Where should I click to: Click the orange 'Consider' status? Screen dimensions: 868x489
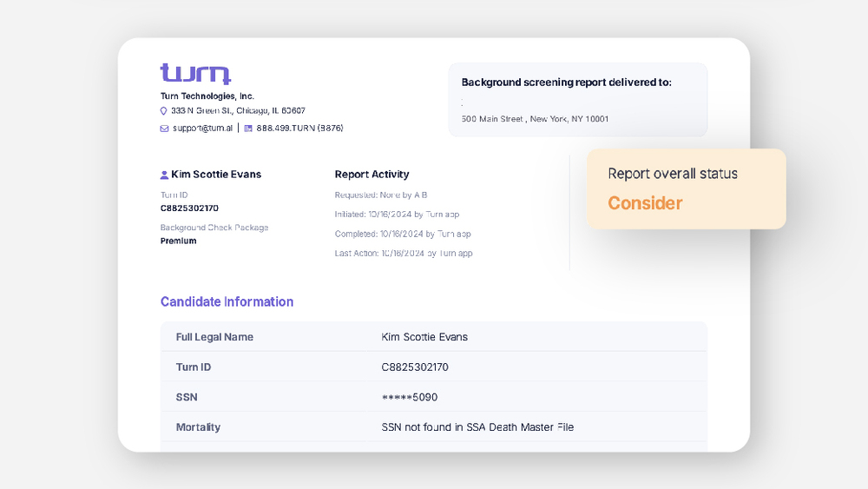click(645, 203)
